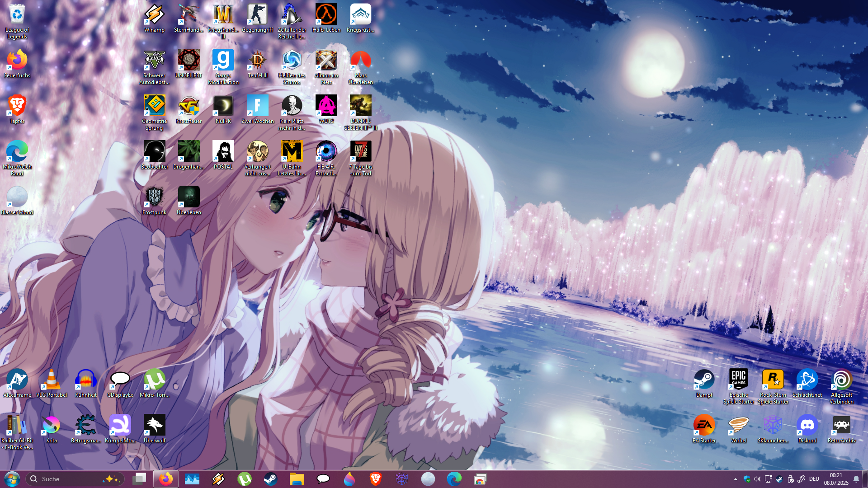Select the Kriegsrüst... desktop icon

point(361,18)
